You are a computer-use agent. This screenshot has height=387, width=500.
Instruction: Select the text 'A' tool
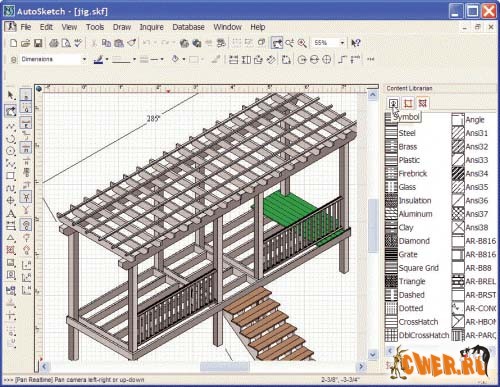[11, 214]
